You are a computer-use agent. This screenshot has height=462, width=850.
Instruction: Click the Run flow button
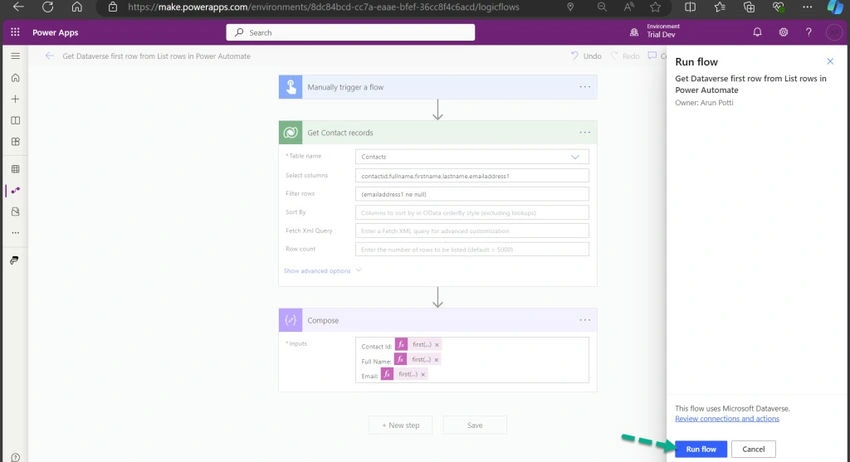click(x=701, y=449)
